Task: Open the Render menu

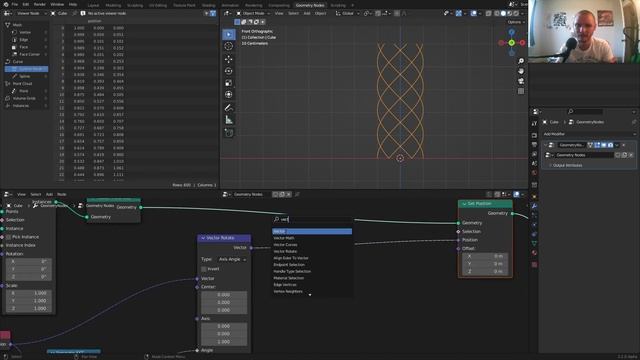Action: tap(40, 4)
